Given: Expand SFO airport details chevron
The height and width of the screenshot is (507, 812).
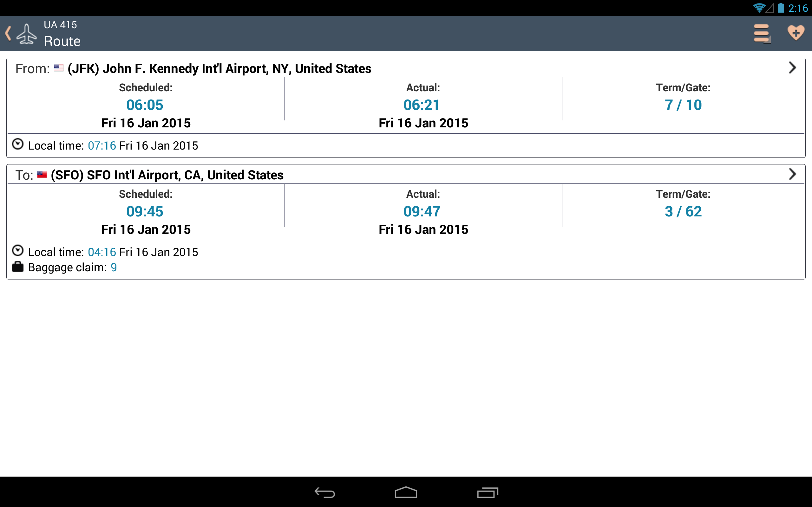Looking at the screenshot, I should 792,174.
